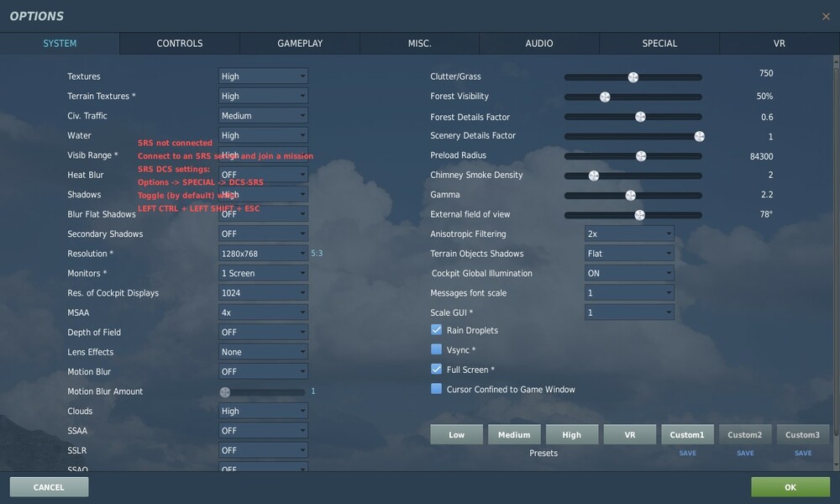Screen dimensions: 840x504
Task: Close the Options window with the X
Action: (x=826, y=17)
